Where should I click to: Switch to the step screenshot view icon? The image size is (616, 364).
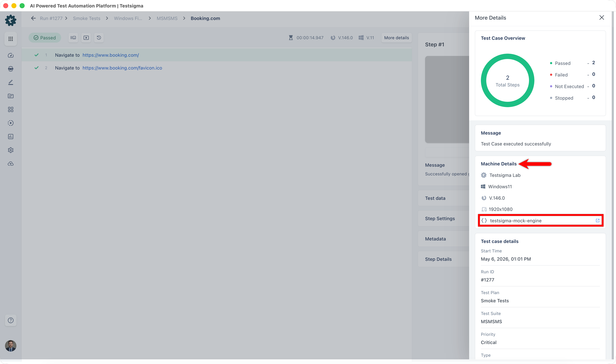click(73, 38)
